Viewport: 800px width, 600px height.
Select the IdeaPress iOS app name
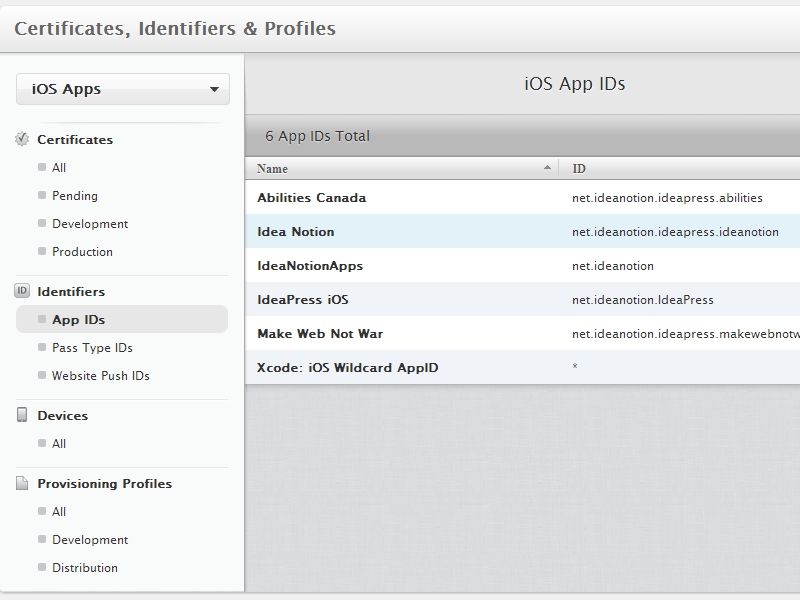[x=303, y=299]
